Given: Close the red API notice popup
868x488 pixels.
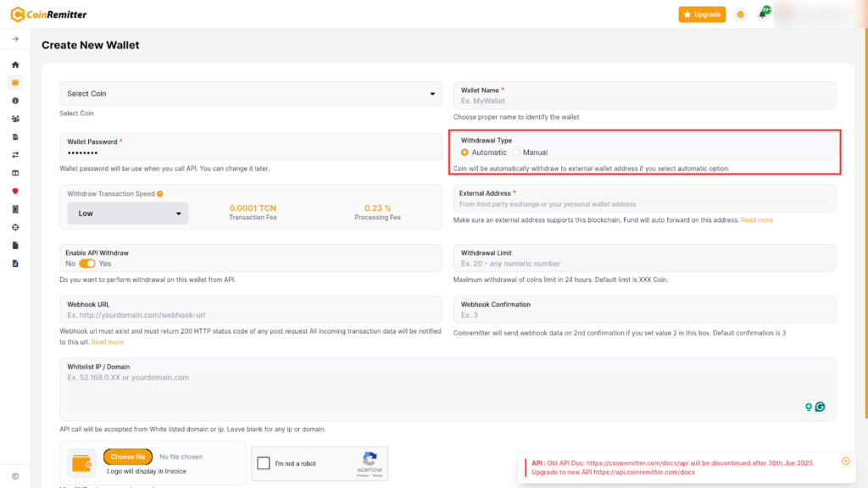Looking at the screenshot, I should [845, 461].
